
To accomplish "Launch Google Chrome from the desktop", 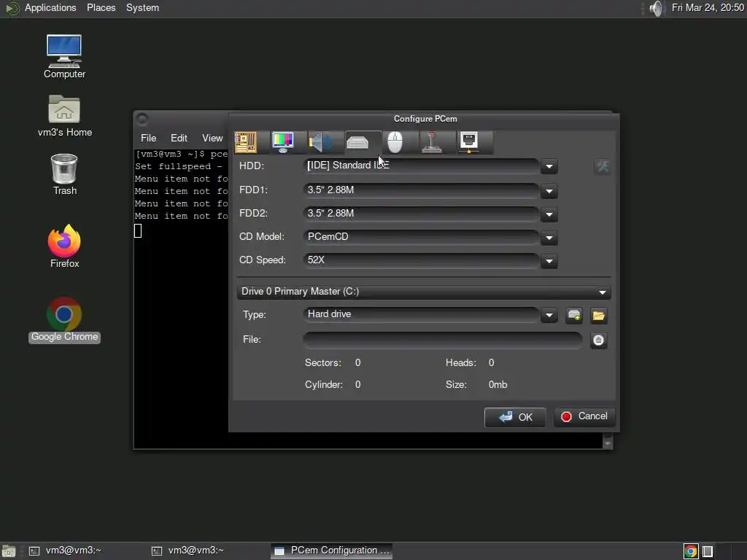I will point(64,319).
